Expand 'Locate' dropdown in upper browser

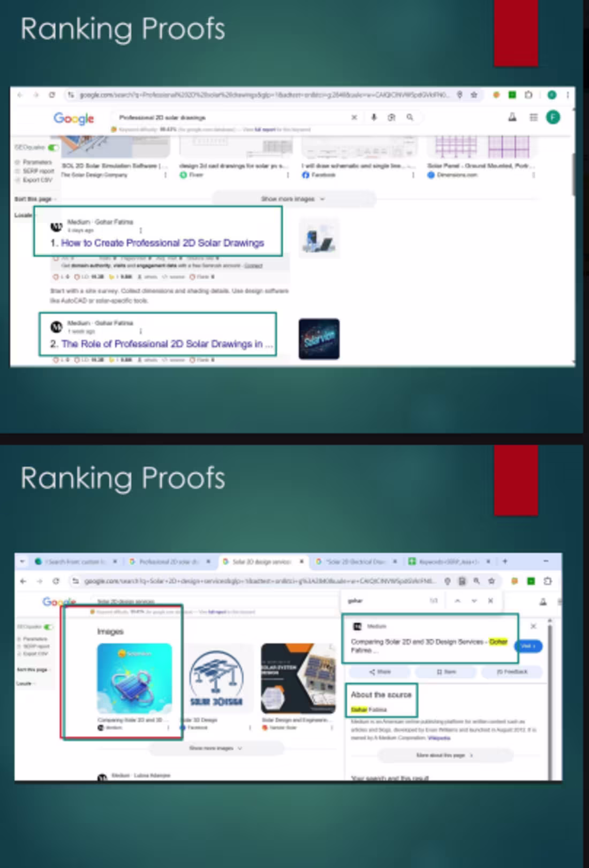[x=24, y=215]
